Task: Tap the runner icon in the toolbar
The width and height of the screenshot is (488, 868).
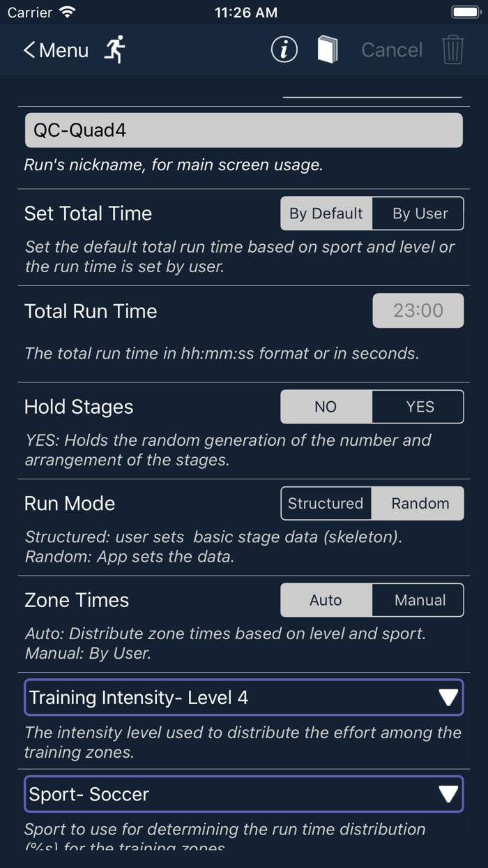Action: point(114,50)
